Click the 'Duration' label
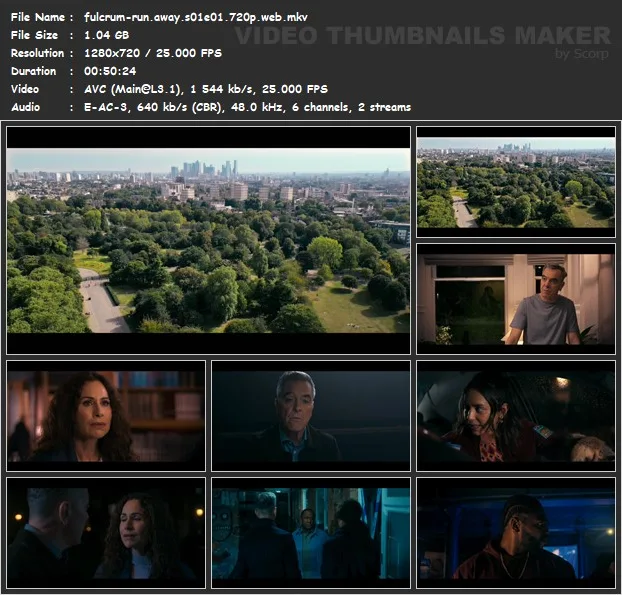The image size is (622, 595). pyautogui.click(x=33, y=71)
